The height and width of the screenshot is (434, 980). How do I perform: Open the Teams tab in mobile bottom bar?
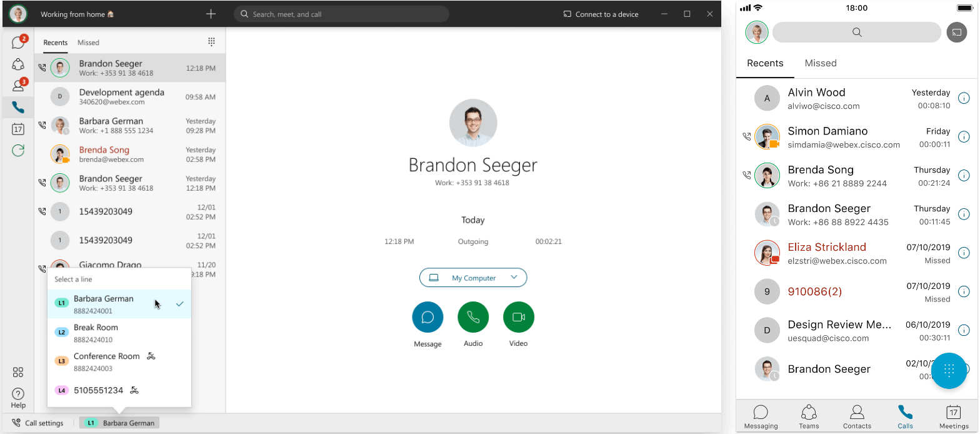point(809,417)
